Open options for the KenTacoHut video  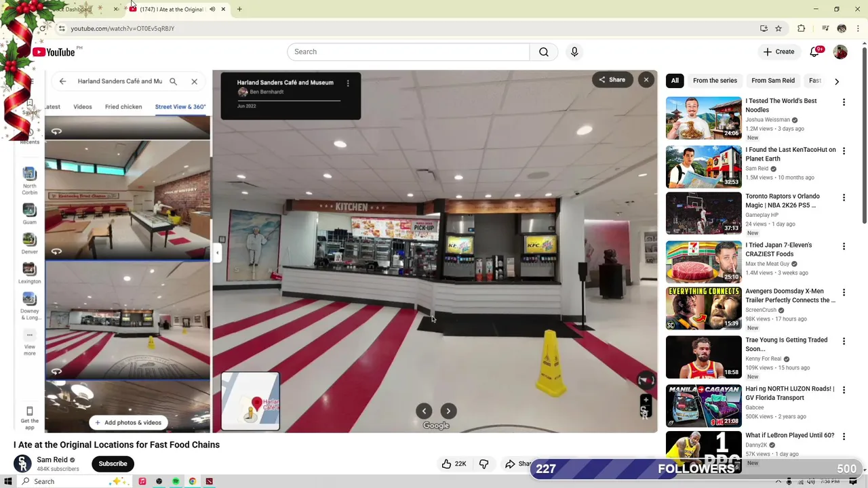tap(844, 150)
